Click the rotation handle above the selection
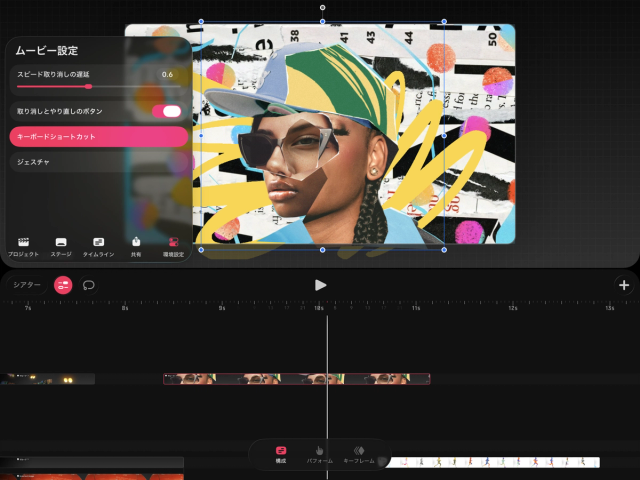Viewport: 640px width, 480px height. [322, 7]
